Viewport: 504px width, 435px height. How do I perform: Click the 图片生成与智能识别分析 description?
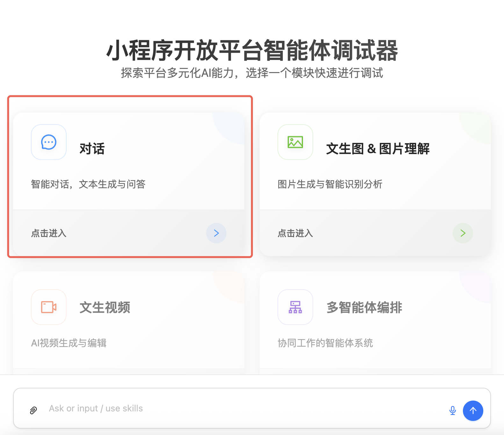click(330, 184)
